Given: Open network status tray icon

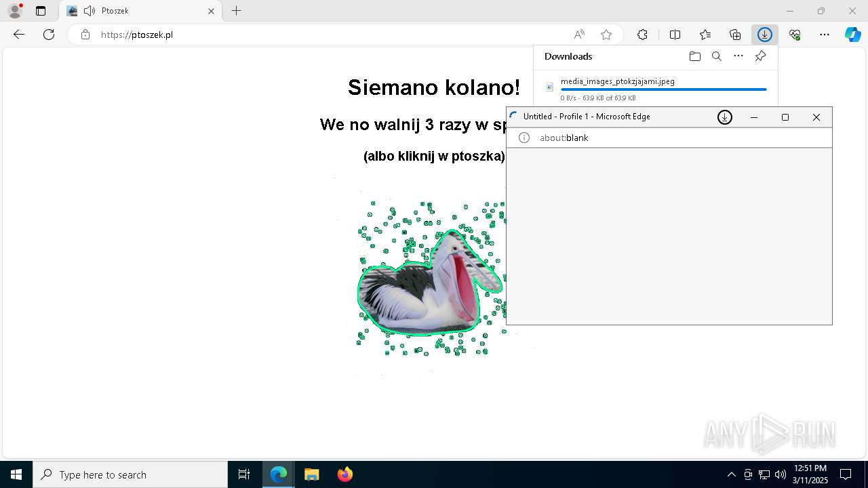Looking at the screenshot, I should coord(764,474).
